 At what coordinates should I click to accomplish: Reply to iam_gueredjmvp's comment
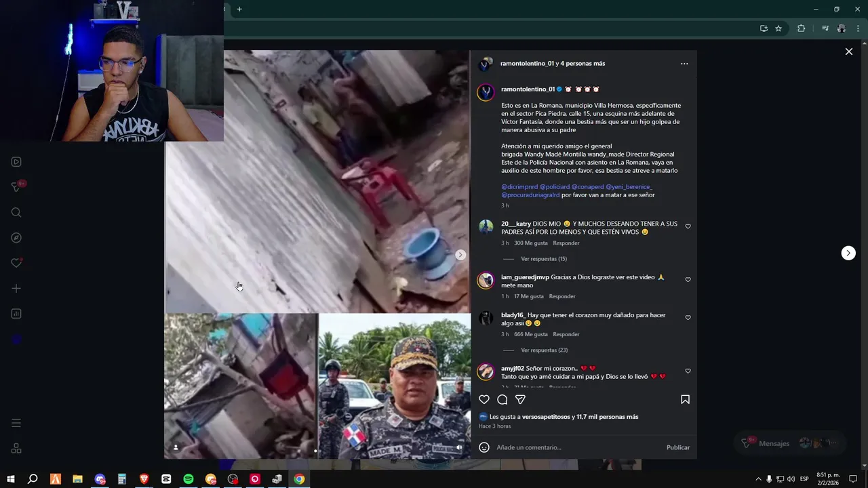(562, 297)
